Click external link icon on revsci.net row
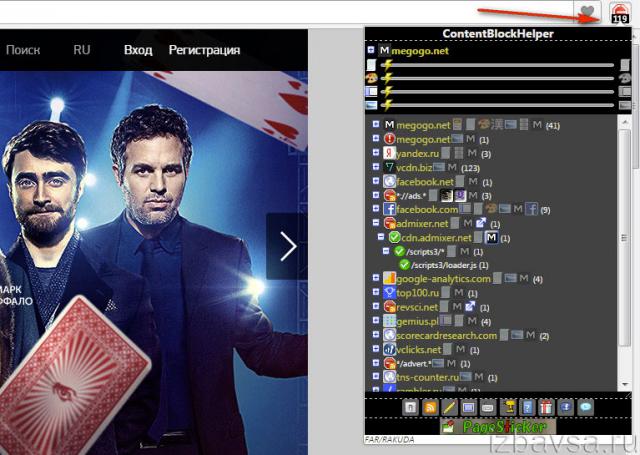The width and height of the screenshot is (640, 455). coord(470,306)
